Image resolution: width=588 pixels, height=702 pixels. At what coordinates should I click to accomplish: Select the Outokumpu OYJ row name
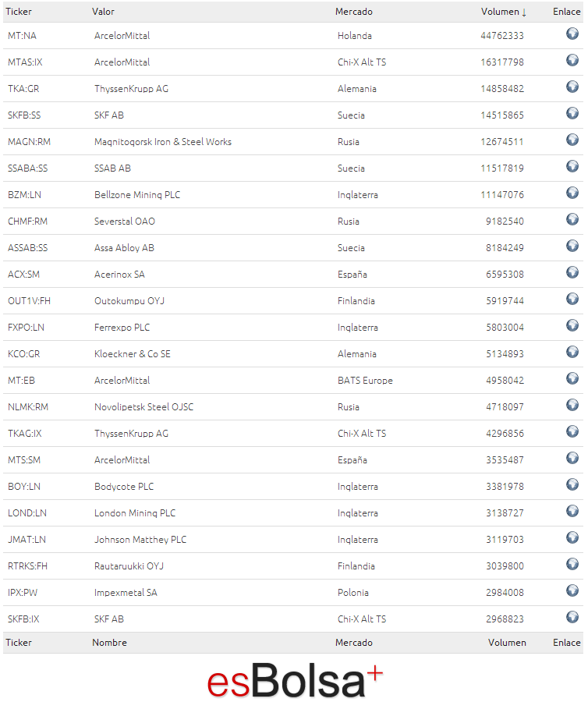129,301
